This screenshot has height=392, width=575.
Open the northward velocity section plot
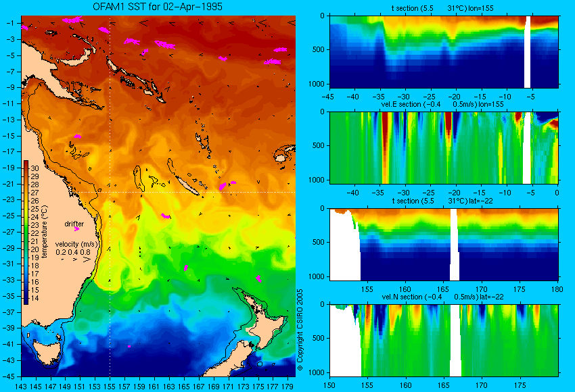tap(444, 341)
